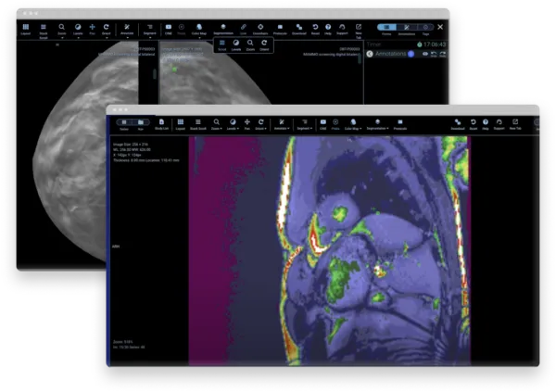Open Layout grid in front window toolbar
The height and width of the screenshot is (392, 556).
pos(181,124)
